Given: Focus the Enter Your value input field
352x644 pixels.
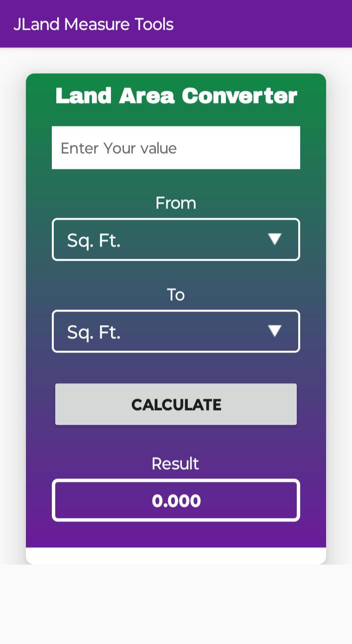Looking at the screenshot, I should (x=176, y=148).
